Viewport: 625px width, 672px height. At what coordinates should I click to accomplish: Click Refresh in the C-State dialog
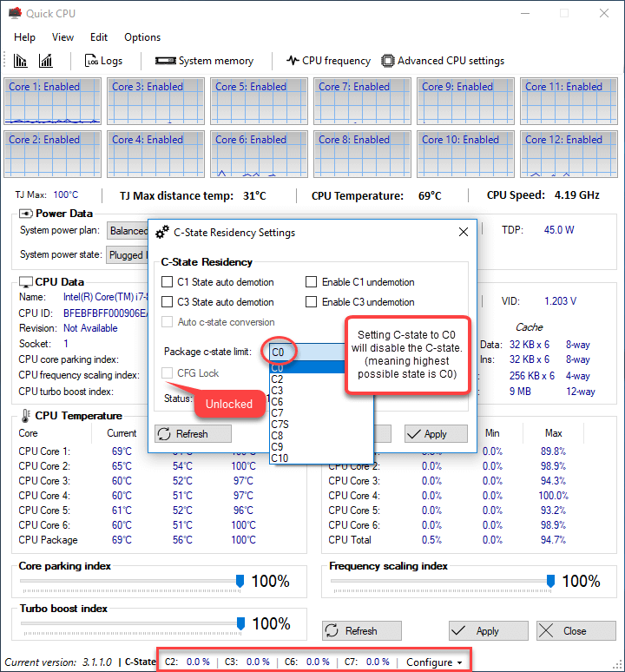click(x=194, y=434)
